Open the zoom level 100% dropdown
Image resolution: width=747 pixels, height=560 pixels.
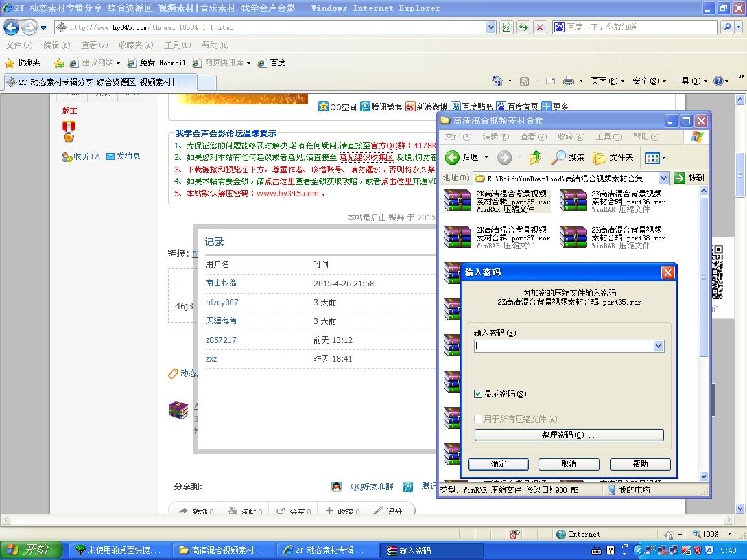point(729,534)
